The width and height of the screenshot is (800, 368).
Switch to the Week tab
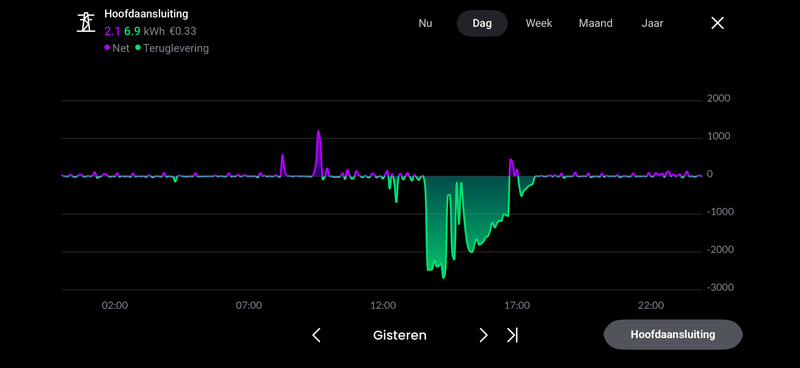[x=539, y=23]
